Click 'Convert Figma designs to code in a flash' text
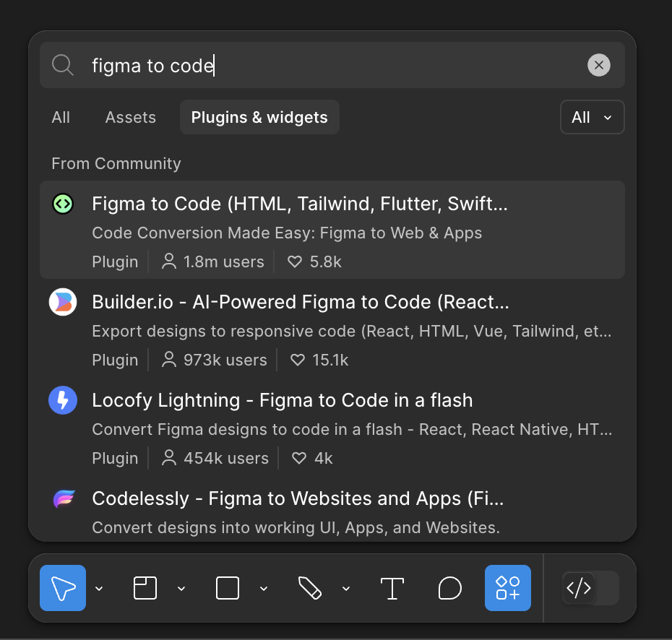This screenshot has width=672, height=640. click(x=351, y=430)
